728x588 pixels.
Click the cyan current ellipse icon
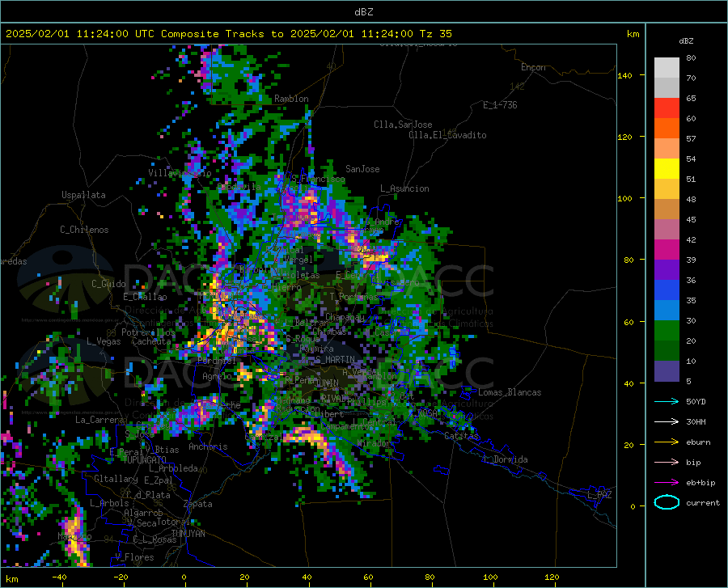tap(667, 502)
